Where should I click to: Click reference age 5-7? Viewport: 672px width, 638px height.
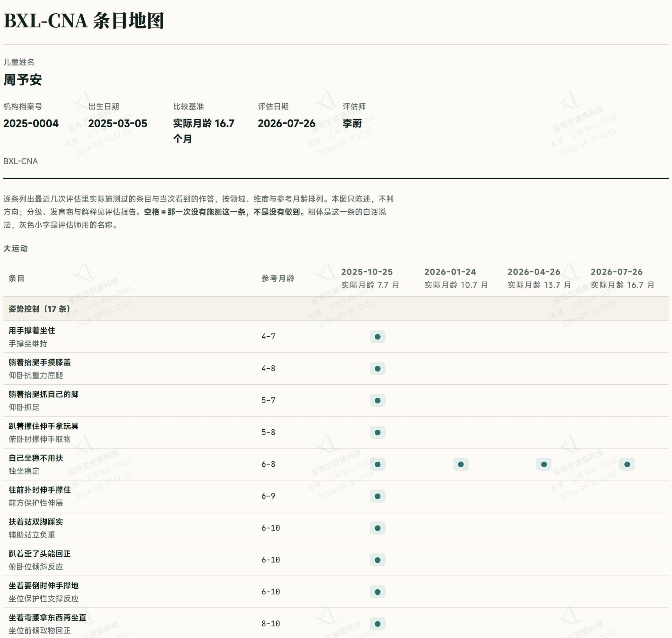point(268,400)
